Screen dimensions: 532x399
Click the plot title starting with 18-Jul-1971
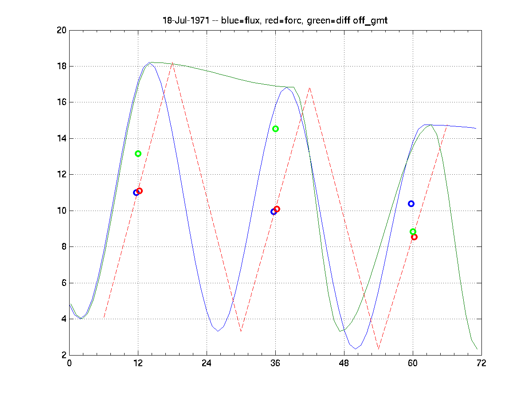click(275, 20)
